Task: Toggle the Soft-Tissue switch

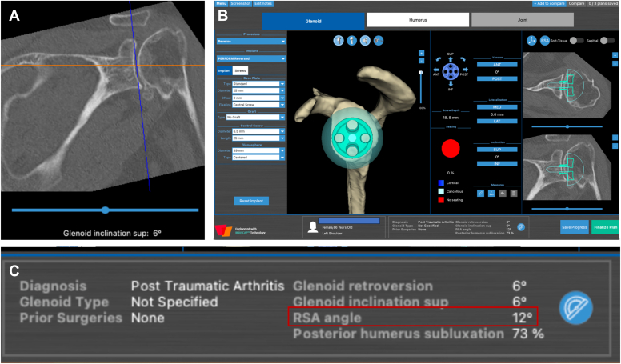Action: click(x=573, y=39)
